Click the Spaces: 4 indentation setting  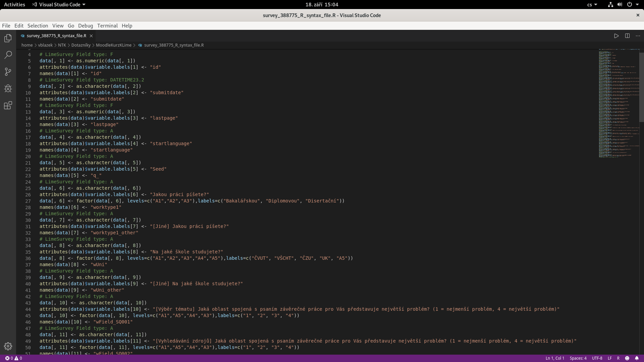click(578, 358)
